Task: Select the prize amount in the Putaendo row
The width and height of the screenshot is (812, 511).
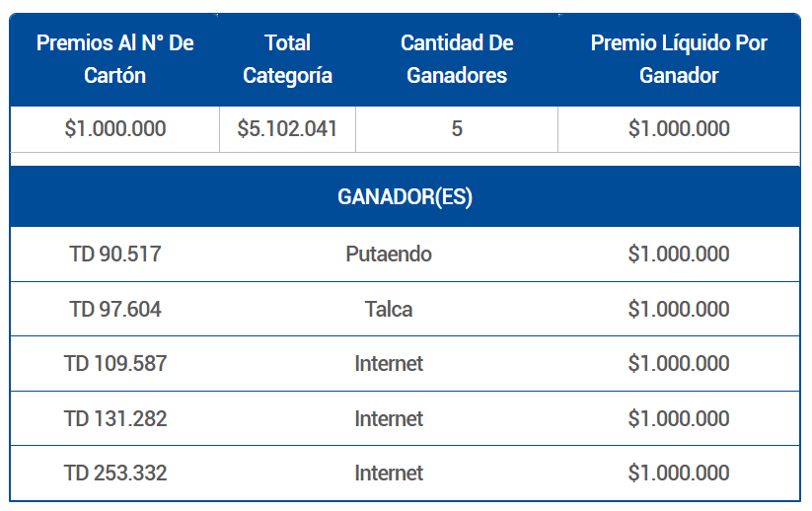Action: [x=679, y=255]
